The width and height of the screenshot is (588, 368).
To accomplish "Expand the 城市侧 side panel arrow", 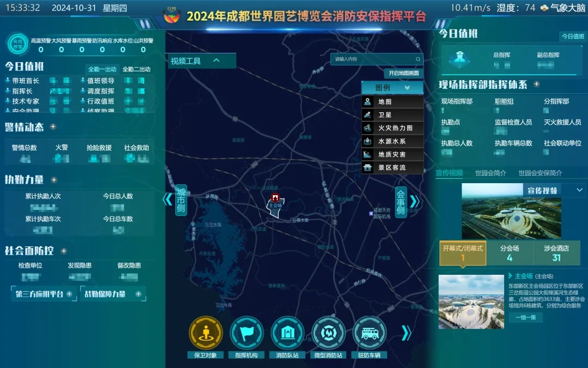I will (168, 200).
